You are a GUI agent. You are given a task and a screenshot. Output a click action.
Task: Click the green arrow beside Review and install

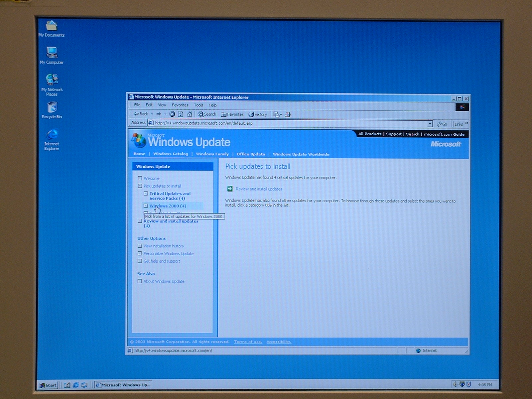coord(230,189)
